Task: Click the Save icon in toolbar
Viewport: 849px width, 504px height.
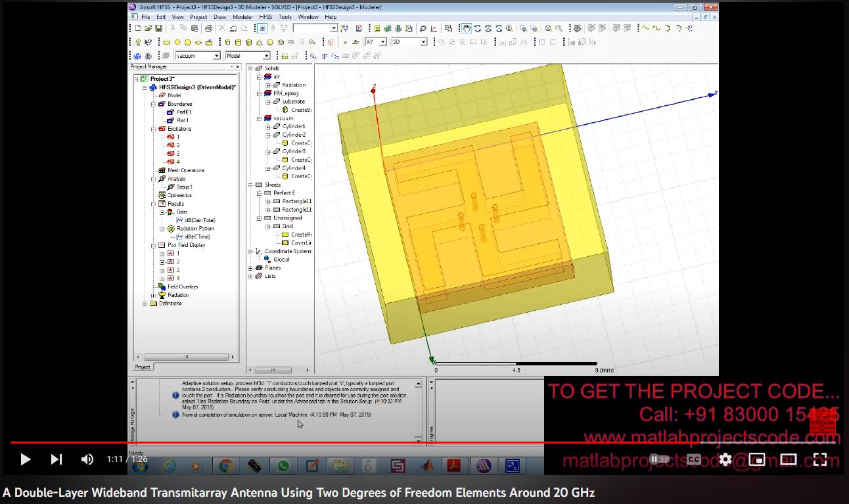Action: pyautogui.click(x=159, y=28)
